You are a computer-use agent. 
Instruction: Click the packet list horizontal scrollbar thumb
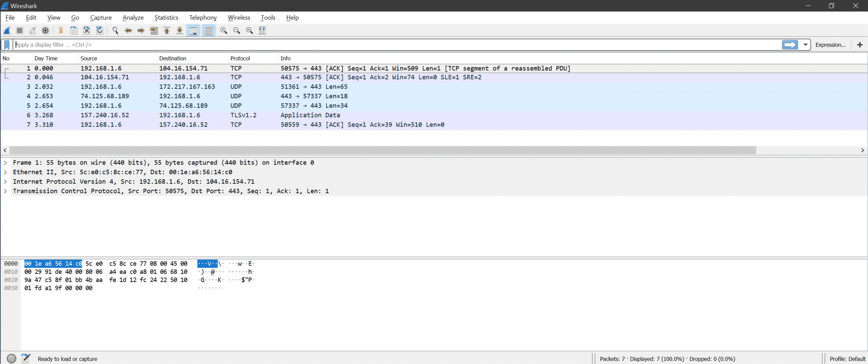[383, 150]
